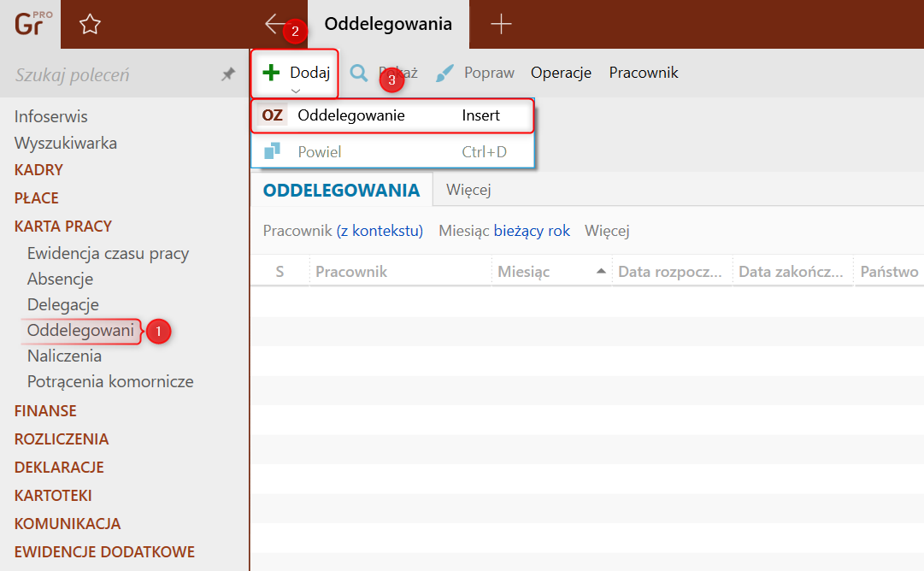
Task: Open Ewidencja czasu pracy
Action: coord(108,253)
